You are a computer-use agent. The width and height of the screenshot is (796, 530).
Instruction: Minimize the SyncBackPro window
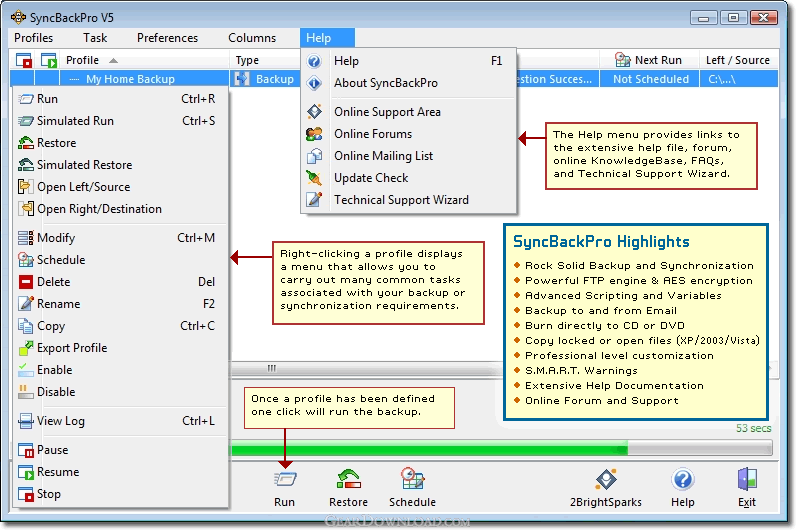pyautogui.click(x=704, y=18)
